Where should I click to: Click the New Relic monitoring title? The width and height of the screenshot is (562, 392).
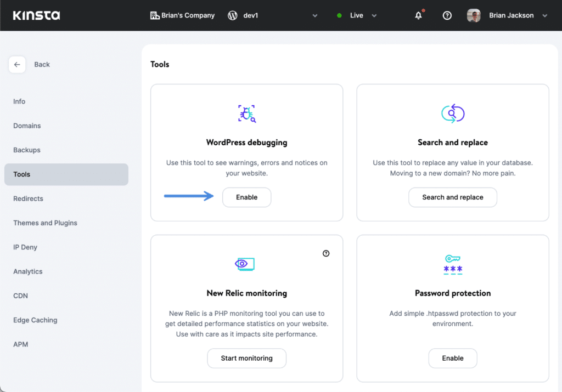pos(246,293)
